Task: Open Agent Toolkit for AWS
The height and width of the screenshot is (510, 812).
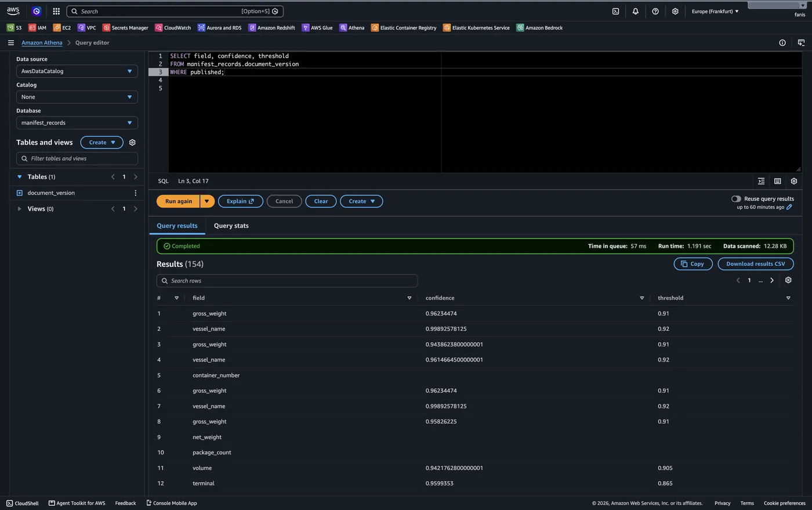Action: coord(77,503)
